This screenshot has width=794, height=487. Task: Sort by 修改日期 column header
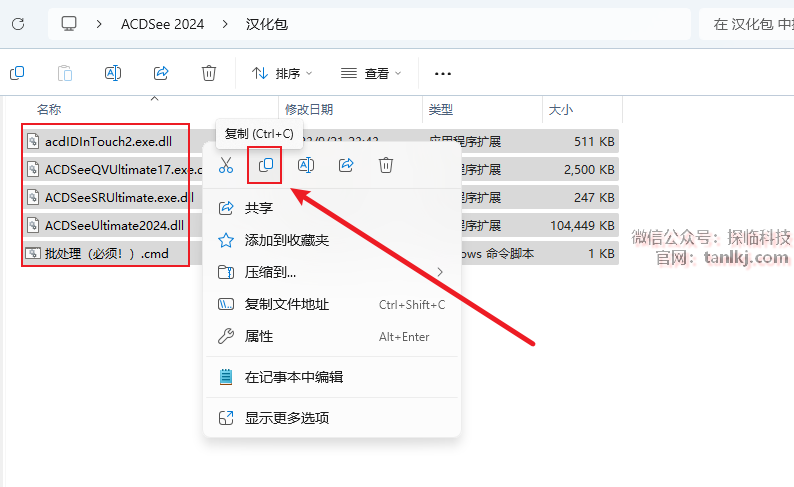pyautogui.click(x=309, y=109)
